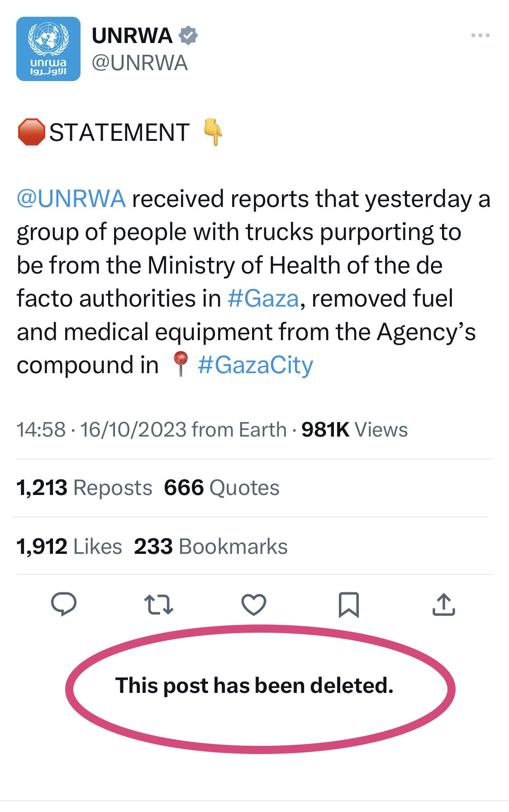509x812 pixels.
Task: Tap the 'This post has been deleted' notice
Action: tap(254, 686)
